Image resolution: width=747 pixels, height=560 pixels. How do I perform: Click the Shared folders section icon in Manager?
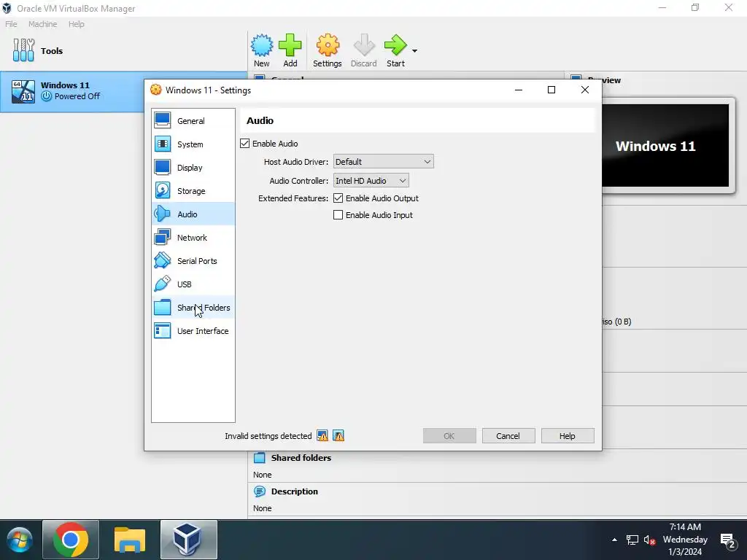[260, 458]
